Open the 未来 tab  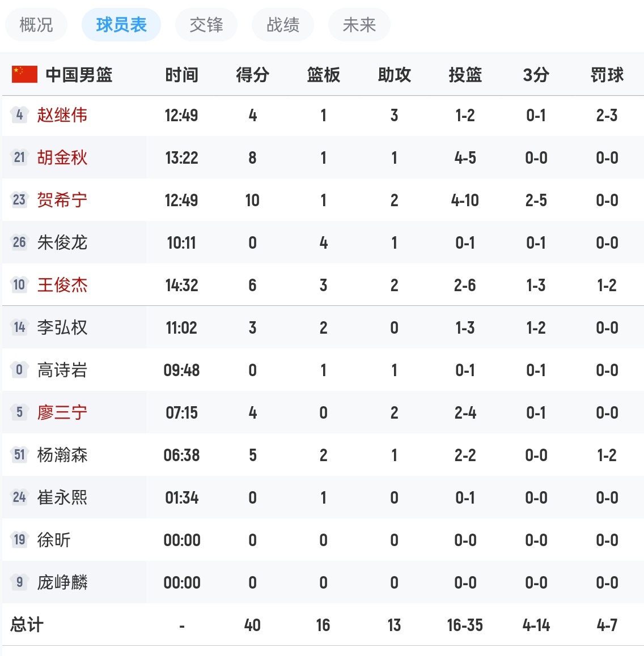coord(359,25)
